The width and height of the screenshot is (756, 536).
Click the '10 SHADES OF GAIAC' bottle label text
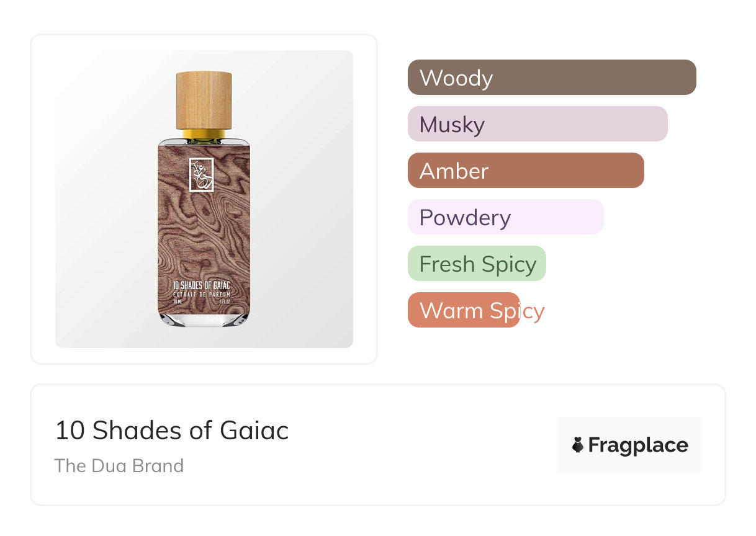point(203,285)
